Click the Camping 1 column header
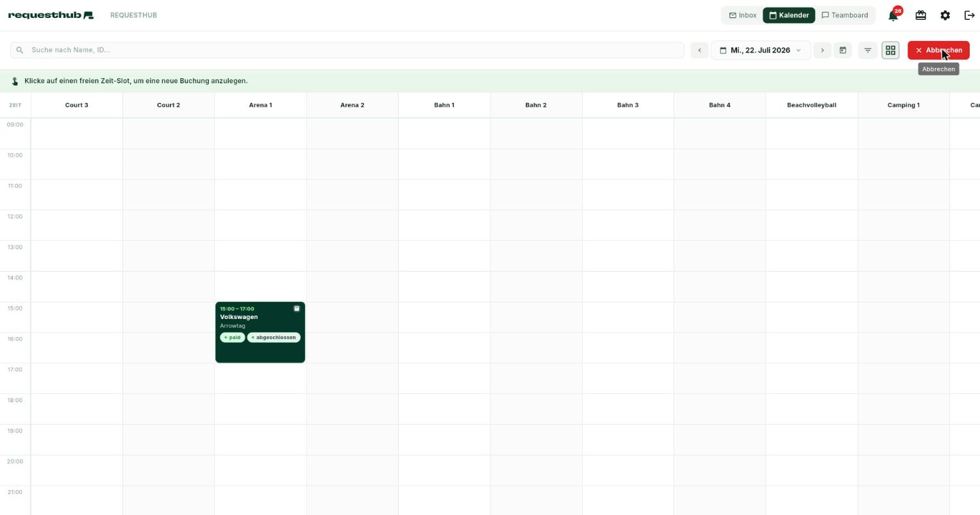Screen dimensions: 980x515 coord(904,105)
